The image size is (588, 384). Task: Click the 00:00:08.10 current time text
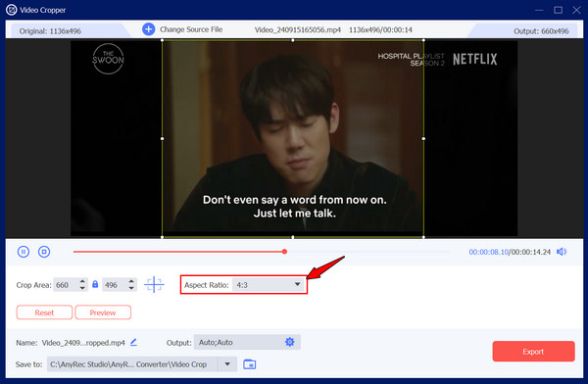(488, 252)
